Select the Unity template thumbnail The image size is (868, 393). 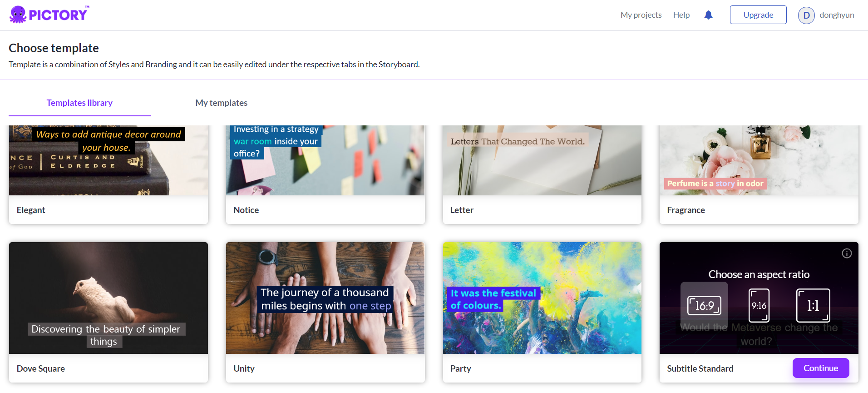coord(325,298)
